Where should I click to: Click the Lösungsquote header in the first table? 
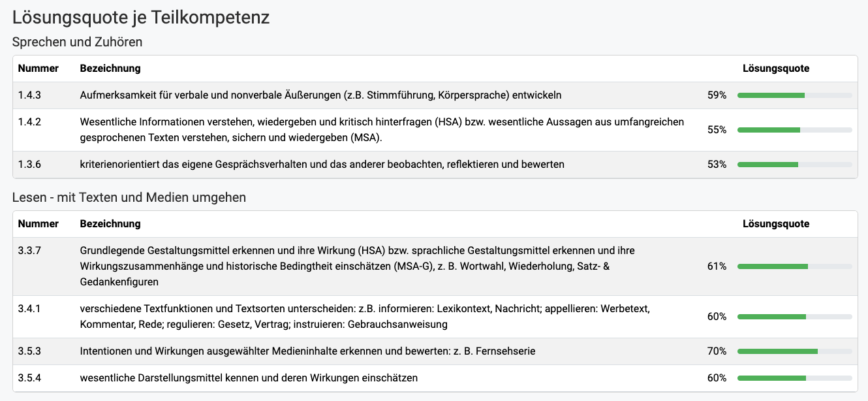pyautogui.click(x=776, y=69)
